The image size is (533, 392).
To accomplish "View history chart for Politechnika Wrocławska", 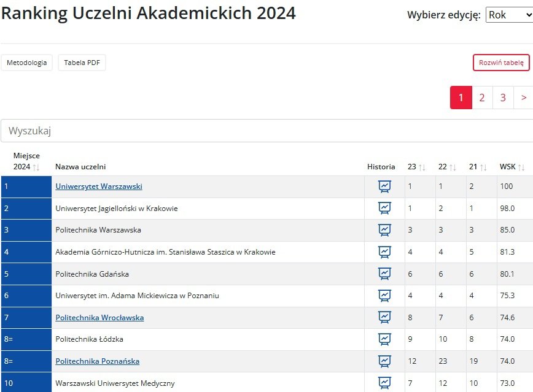I will click(x=384, y=318).
